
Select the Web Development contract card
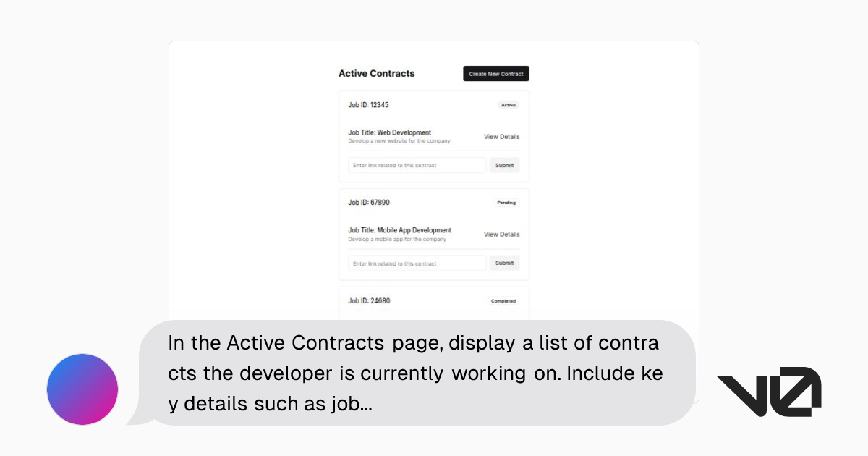coord(434,135)
